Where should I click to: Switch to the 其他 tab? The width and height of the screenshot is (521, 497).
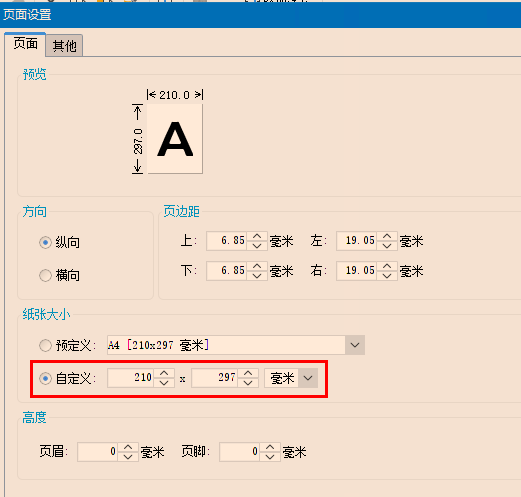click(64, 46)
